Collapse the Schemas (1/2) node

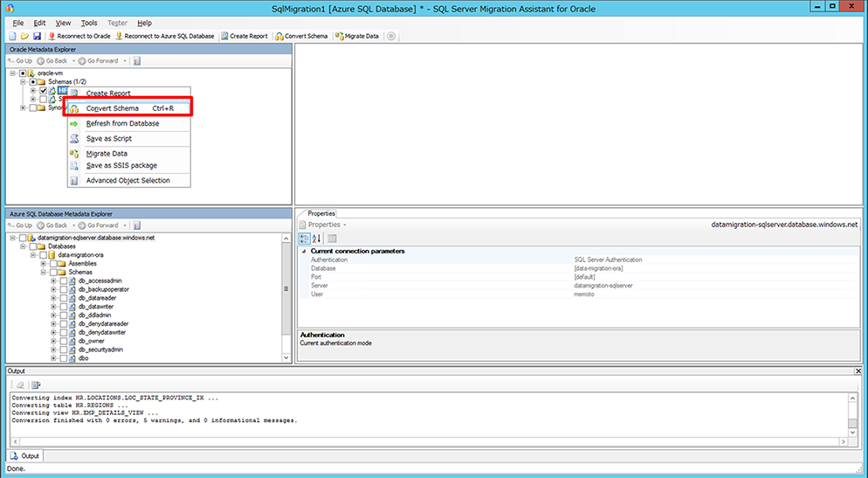tap(24, 82)
